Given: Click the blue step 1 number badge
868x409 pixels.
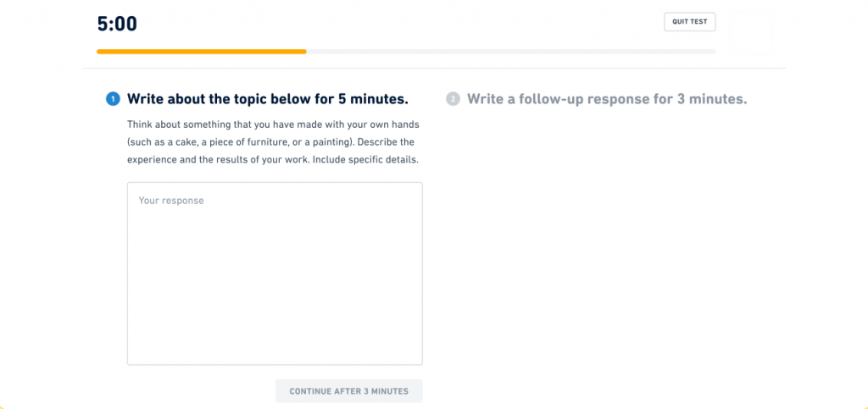Looking at the screenshot, I should pos(113,99).
